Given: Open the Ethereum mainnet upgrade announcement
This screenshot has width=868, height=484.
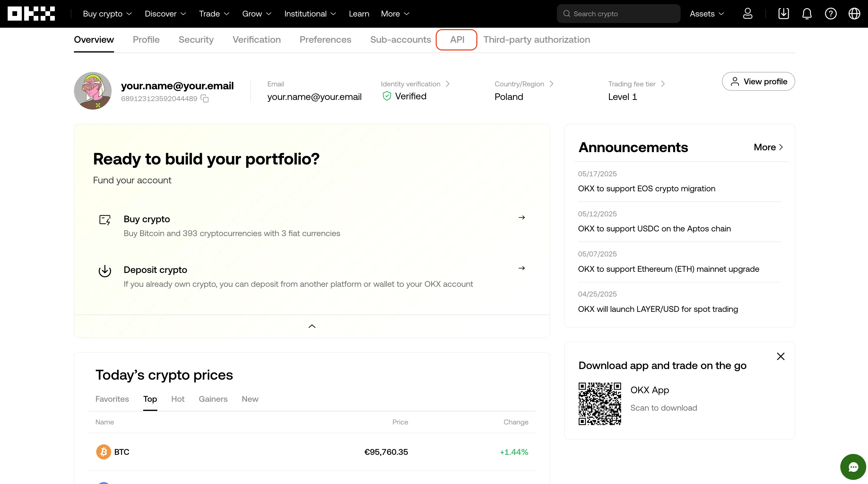Looking at the screenshot, I should tap(668, 269).
